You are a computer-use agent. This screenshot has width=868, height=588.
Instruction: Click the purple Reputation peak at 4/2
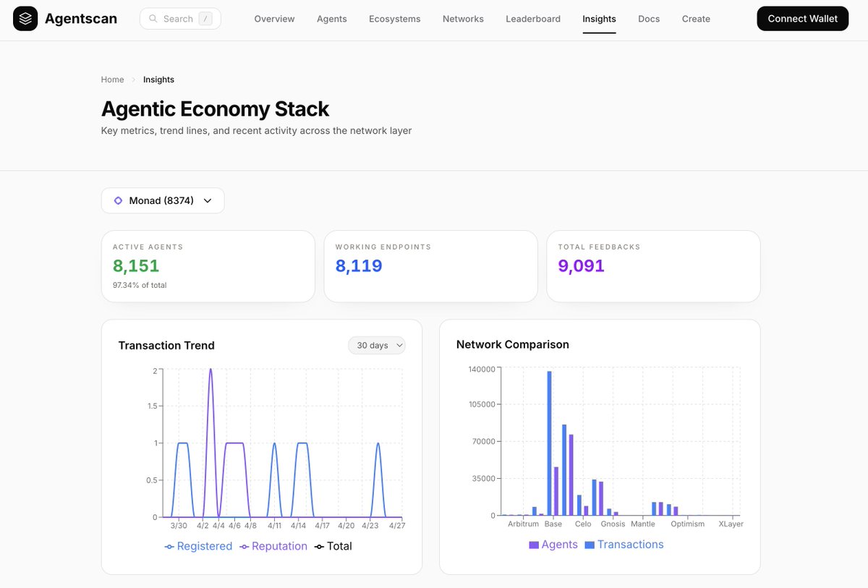coord(210,370)
